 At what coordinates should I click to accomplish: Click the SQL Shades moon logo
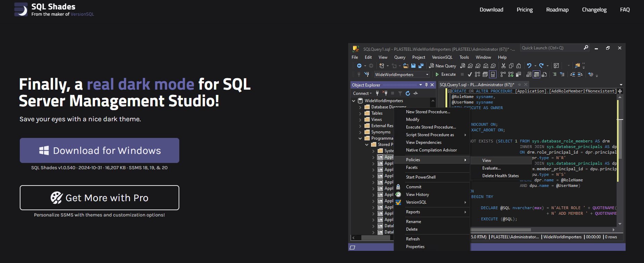tap(21, 9)
